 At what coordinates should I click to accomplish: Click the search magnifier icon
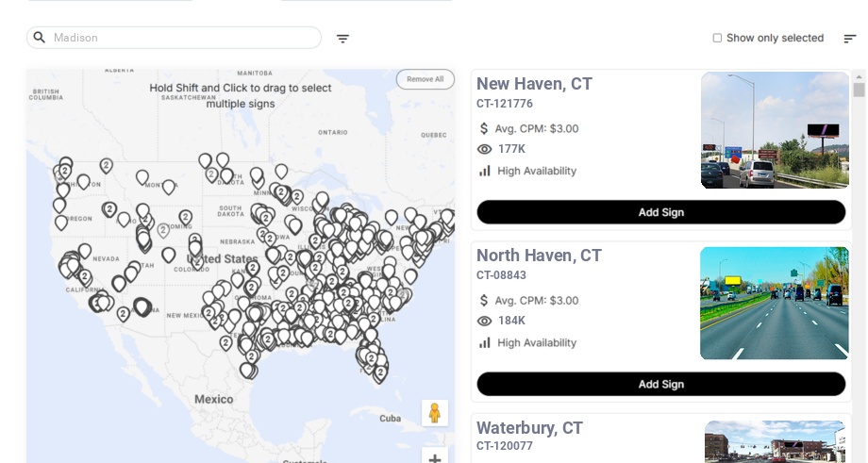click(40, 38)
